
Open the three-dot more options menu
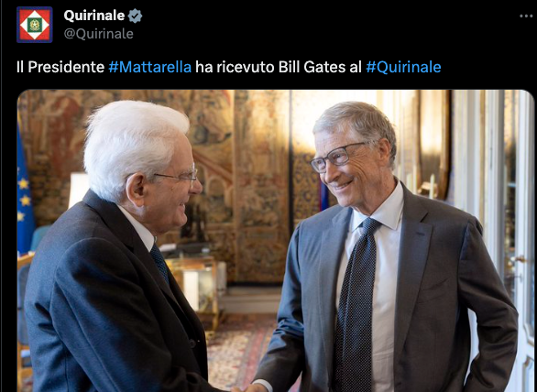pyautogui.click(x=526, y=16)
